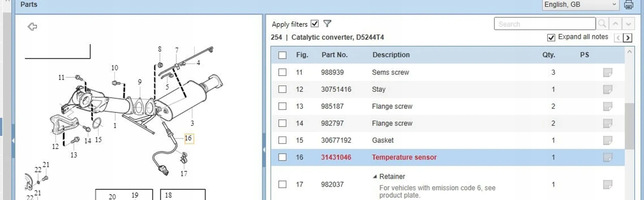The image size is (644, 200).
Task: Click the Gasket description
Action: point(383,140)
